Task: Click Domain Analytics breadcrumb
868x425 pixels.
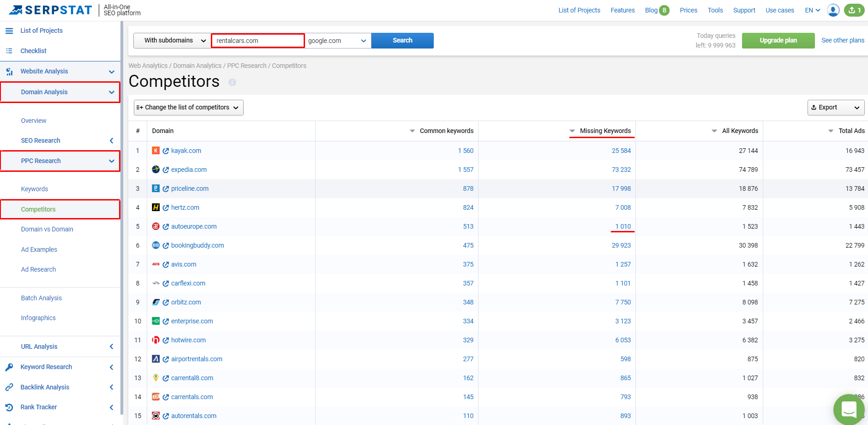Action: pos(197,66)
